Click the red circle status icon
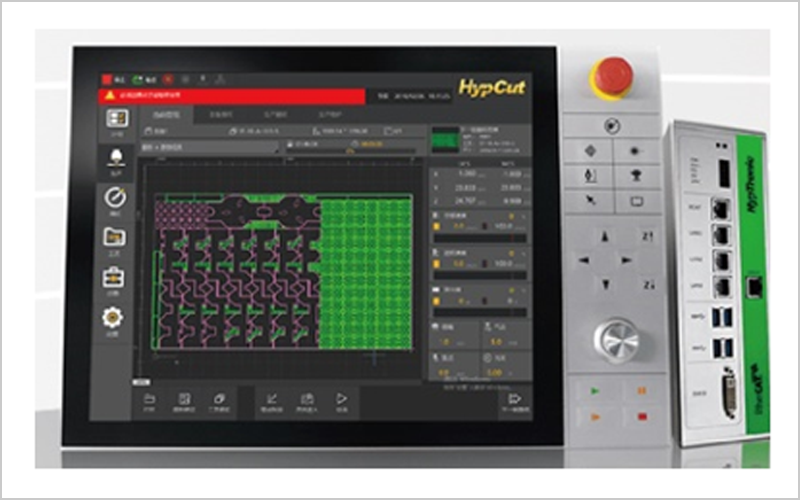Screen dimensions: 800x500 (168, 80)
